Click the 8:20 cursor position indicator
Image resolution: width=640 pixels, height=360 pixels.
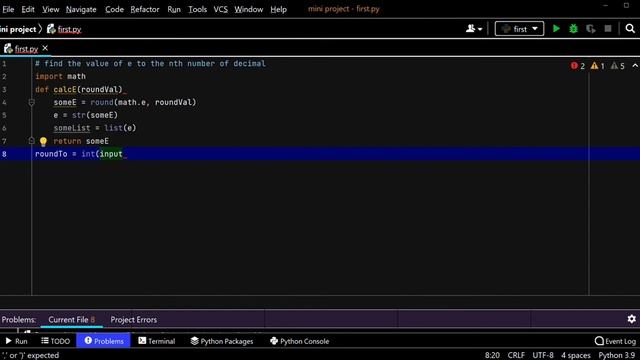(x=492, y=355)
